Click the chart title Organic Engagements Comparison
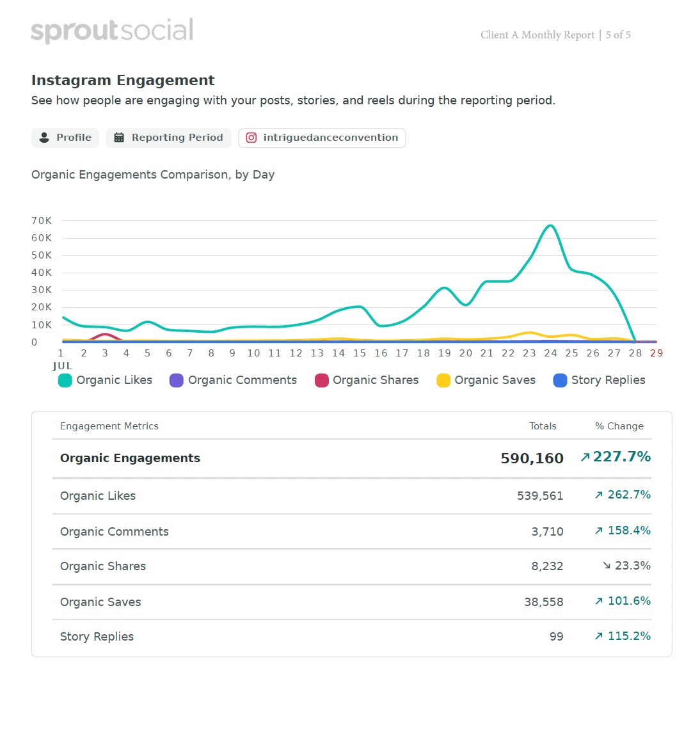The height and width of the screenshot is (750, 700). pyautogui.click(x=153, y=175)
